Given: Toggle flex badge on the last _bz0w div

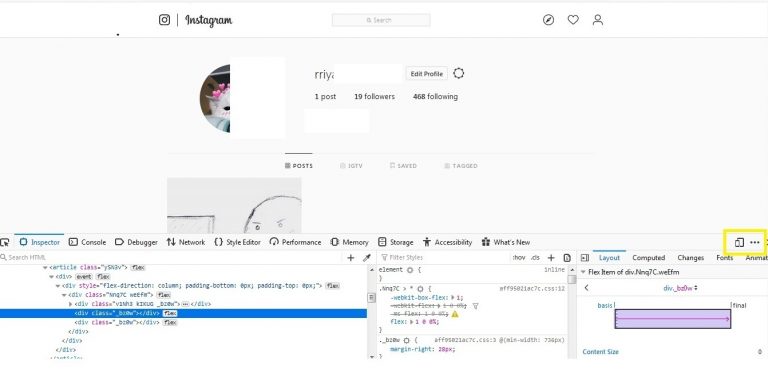Looking at the screenshot, I should [170, 323].
